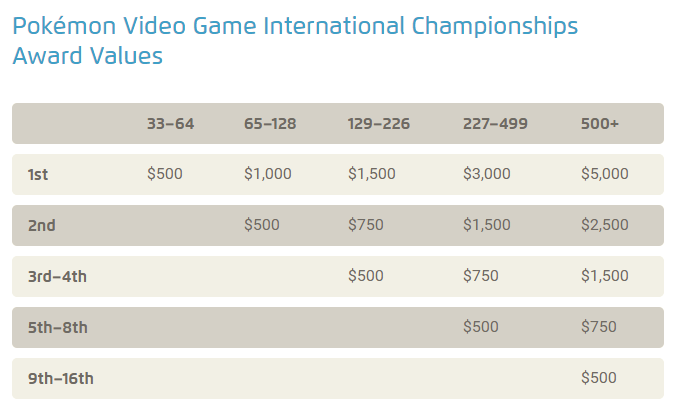Select the $750 value in 5th–8th row
This screenshot has height=411, width=678.
pyautogui.click(x=598, y=327)
